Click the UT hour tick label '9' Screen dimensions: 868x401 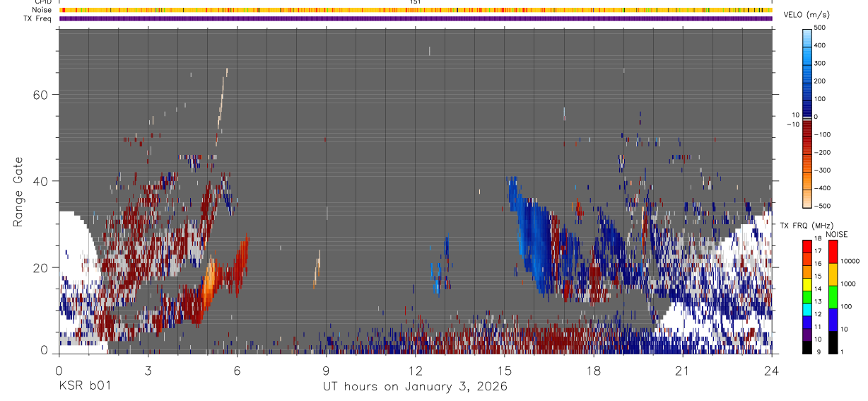[326, 371]
